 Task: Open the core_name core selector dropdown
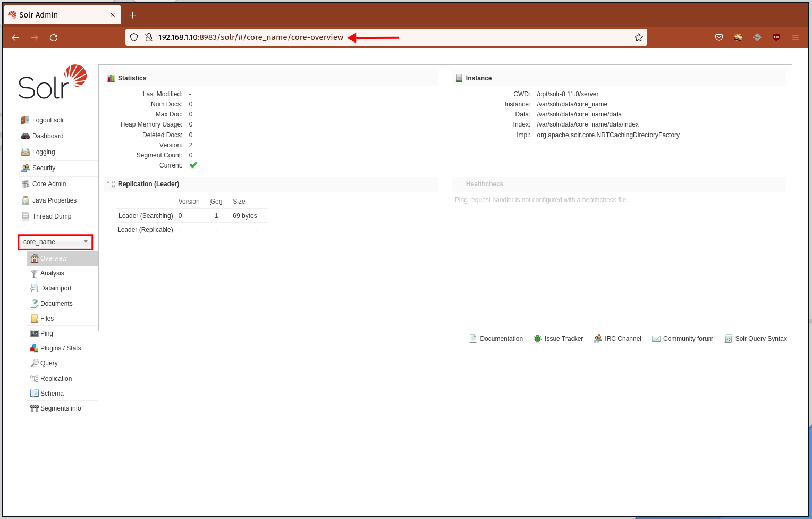pos(56,242)
